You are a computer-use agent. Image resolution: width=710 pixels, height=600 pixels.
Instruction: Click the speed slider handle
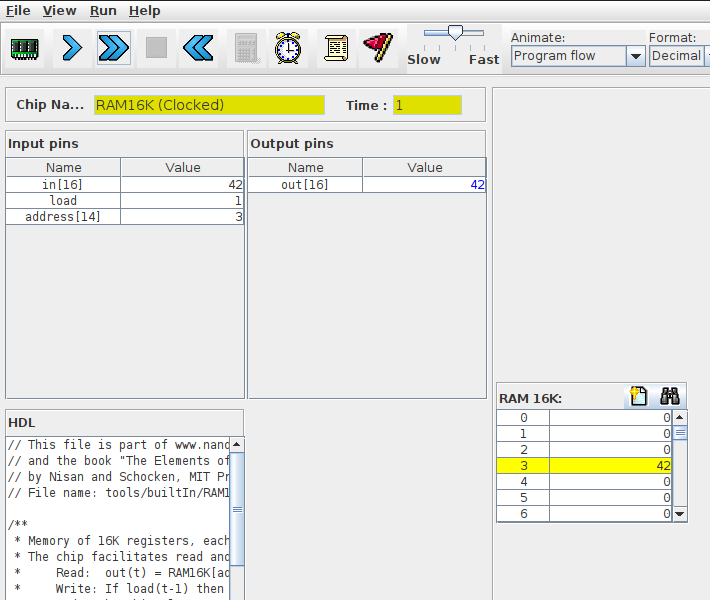(x=455, y=33)
